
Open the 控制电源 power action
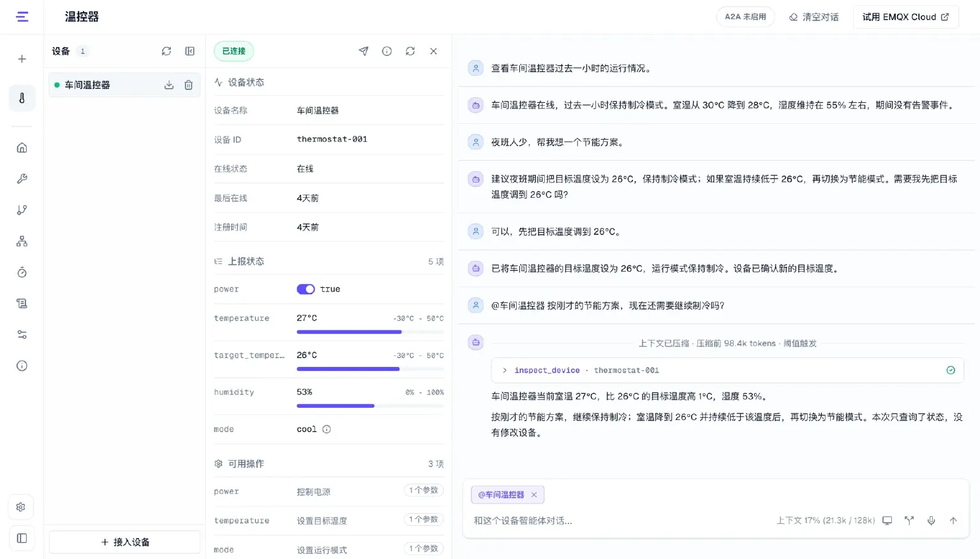[329, 491]
